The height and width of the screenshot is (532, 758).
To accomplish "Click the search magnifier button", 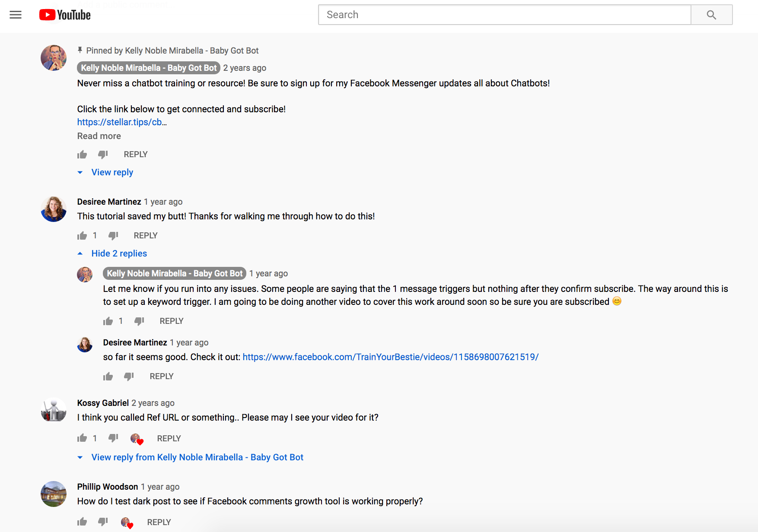I will coord(711,15).
